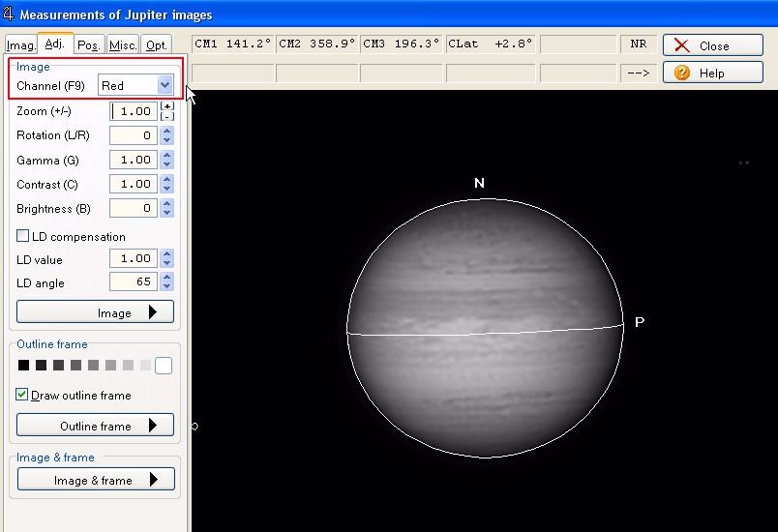
Task: Switch to the Imag. tab
Action: tap(20, 45)
